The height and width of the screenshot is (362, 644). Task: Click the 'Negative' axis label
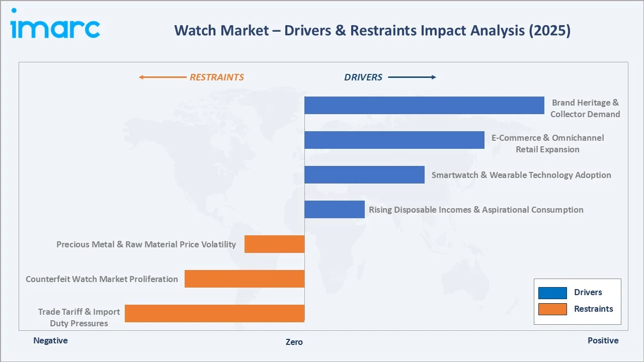click(x=50, y=340)
